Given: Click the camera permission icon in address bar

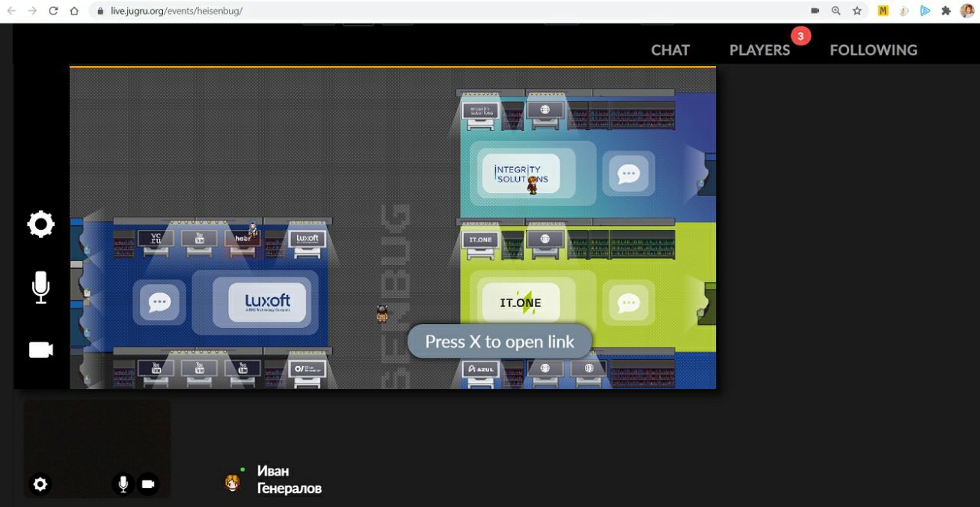Looking at the screenshot, I should [x=815, y=11].
